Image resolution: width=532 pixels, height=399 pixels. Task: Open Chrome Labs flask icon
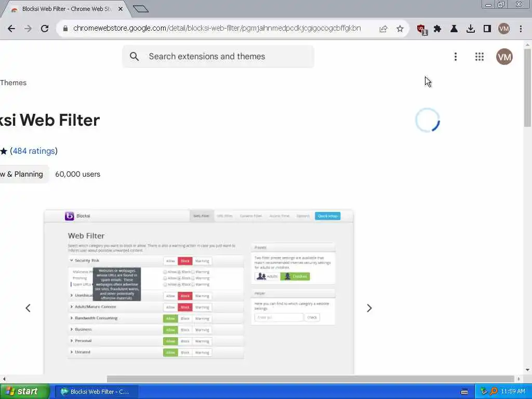tap(454, 29)
